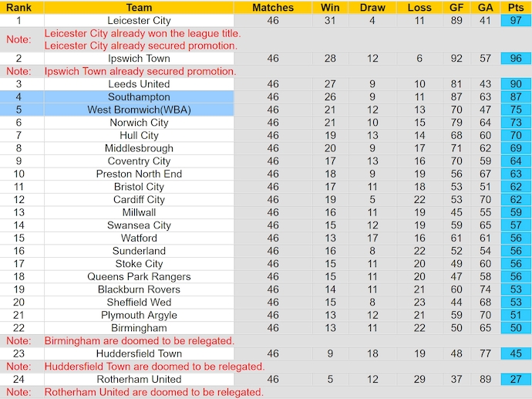Click the Rank column header
This screenshot has height=399, width=532.
[19, 8]
